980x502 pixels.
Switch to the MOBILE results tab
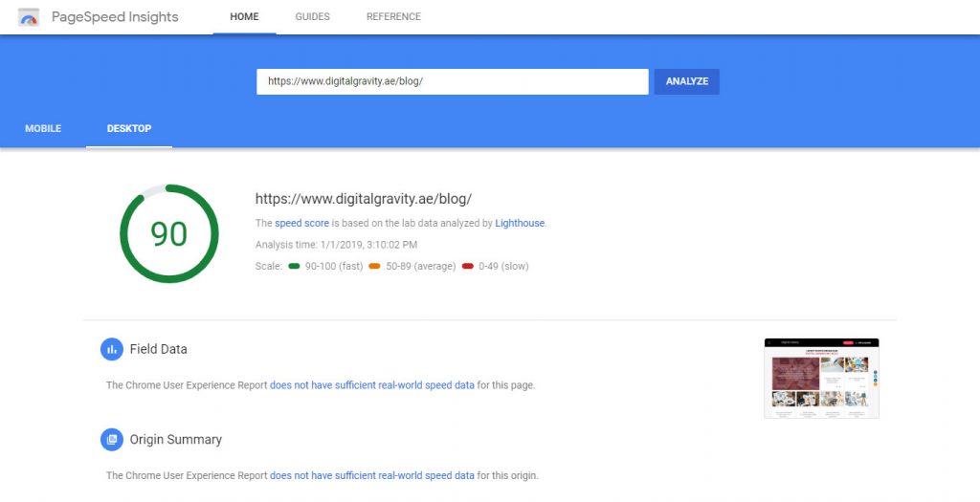coord(43,129)
